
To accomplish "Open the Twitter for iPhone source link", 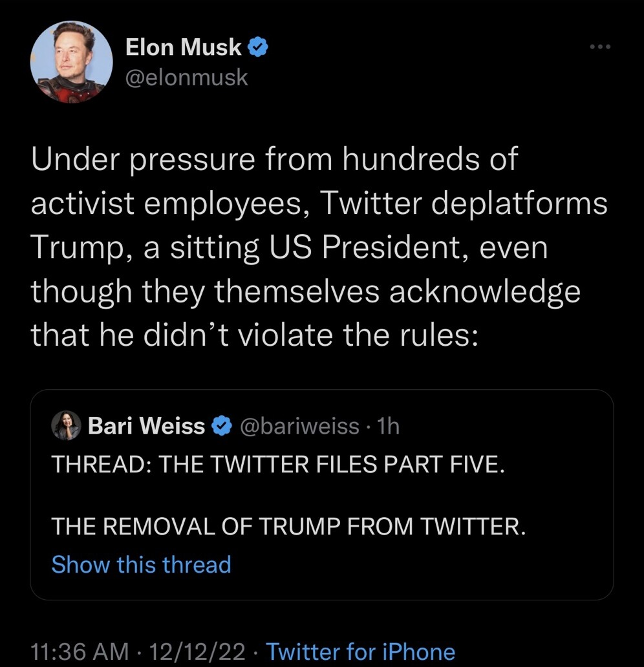I will pos(361,651).
